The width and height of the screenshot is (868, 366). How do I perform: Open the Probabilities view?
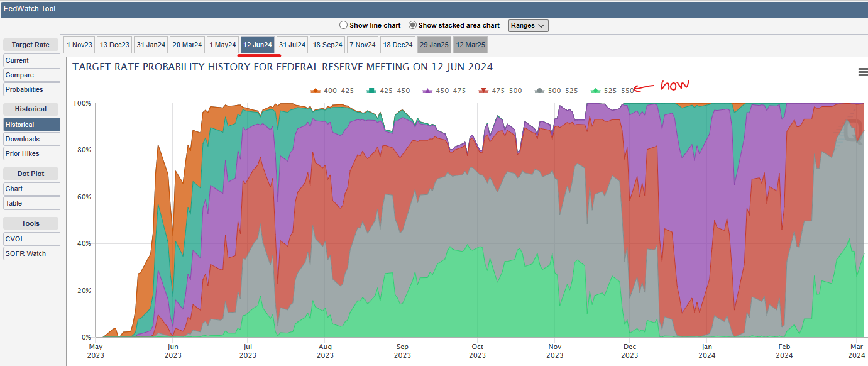[x=31, y=89]
